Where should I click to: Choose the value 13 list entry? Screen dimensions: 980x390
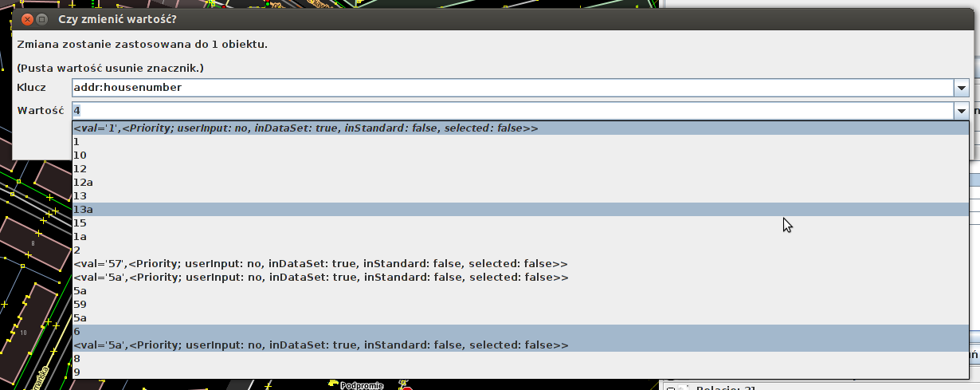(80, 195)
